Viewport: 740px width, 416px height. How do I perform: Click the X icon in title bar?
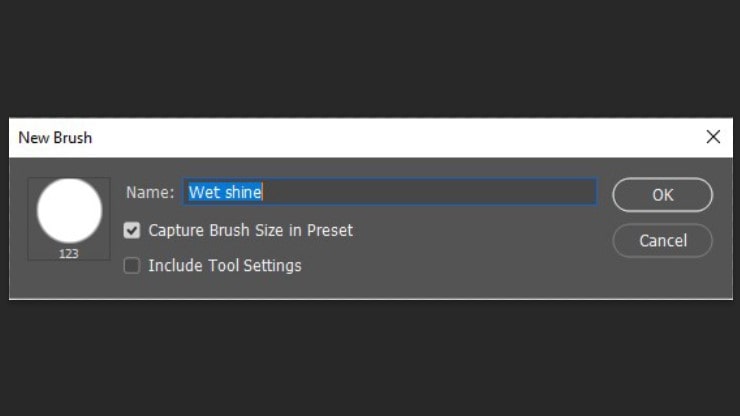(712, 137)
